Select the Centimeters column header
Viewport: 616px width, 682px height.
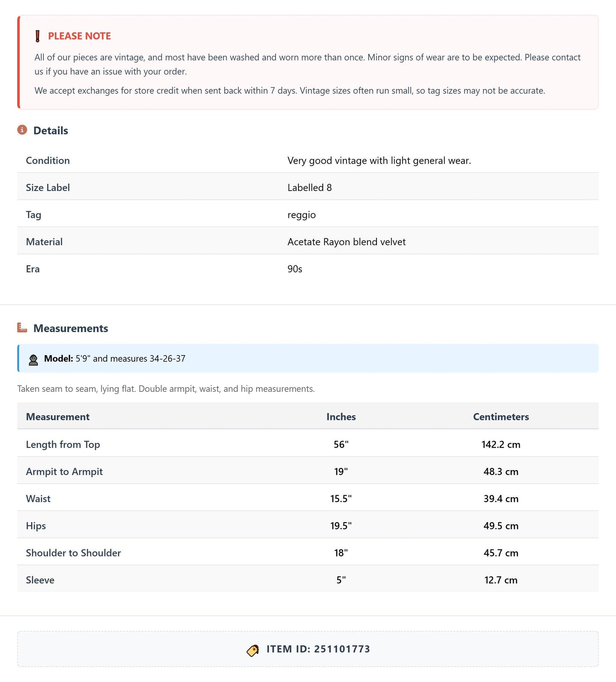click(x=501, y=417)
